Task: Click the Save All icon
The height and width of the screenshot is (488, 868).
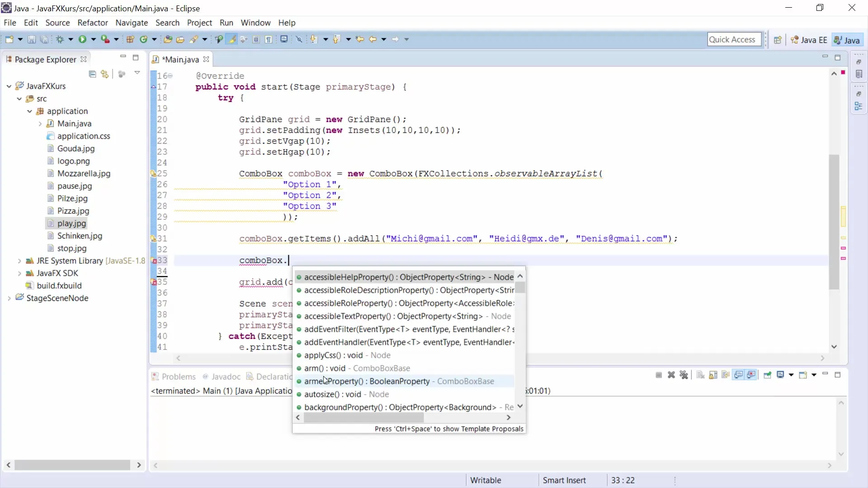Action: click(44, 39)
